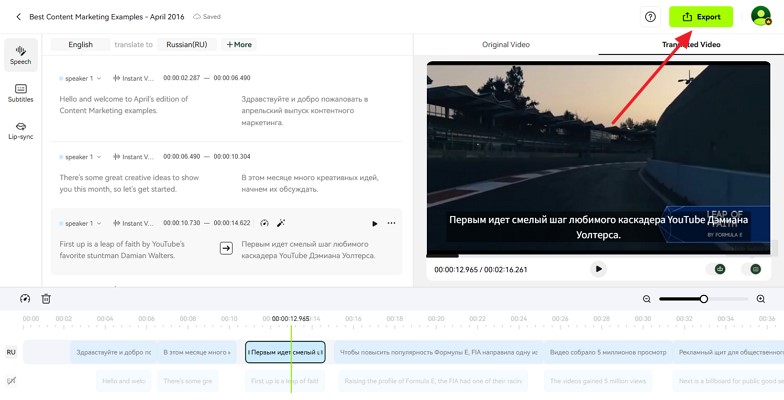Open the user profile avatar
784x400 pixels.
point(761,16)
